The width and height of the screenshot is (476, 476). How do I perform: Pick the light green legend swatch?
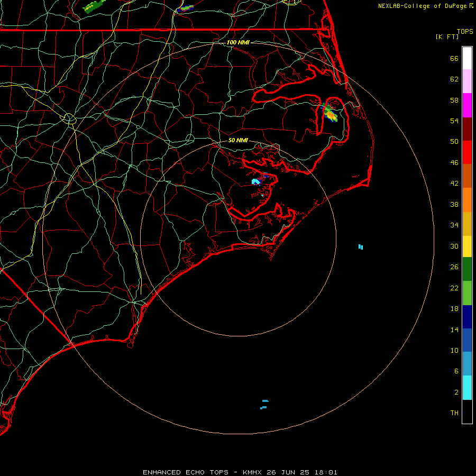click(467, 293)
